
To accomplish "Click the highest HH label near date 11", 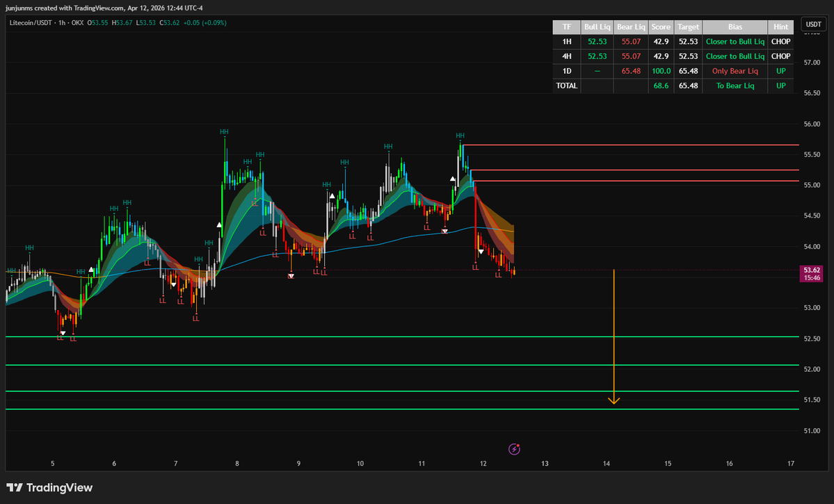I will point(460,135).
